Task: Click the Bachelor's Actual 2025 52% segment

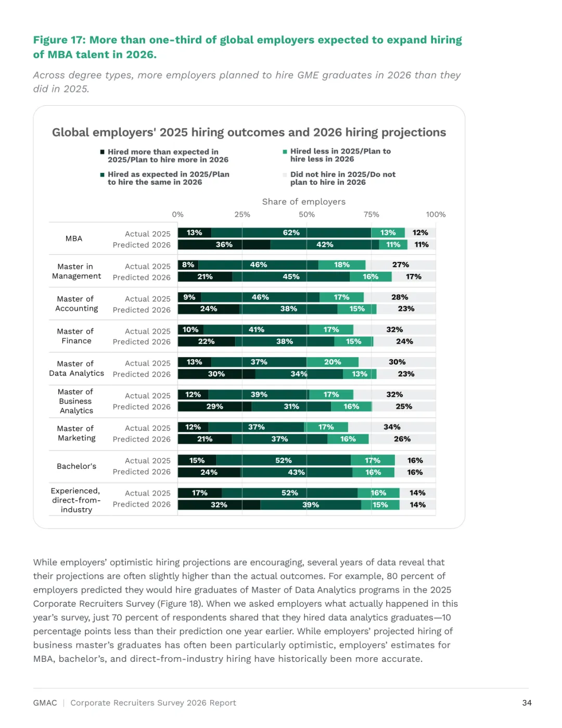Action: (x=284, y=460)
